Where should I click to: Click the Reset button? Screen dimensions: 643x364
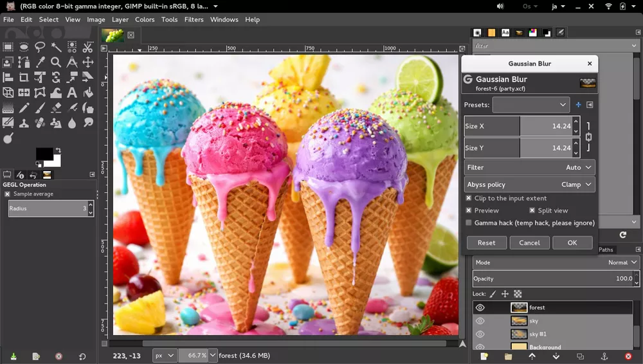click(486, 242)
